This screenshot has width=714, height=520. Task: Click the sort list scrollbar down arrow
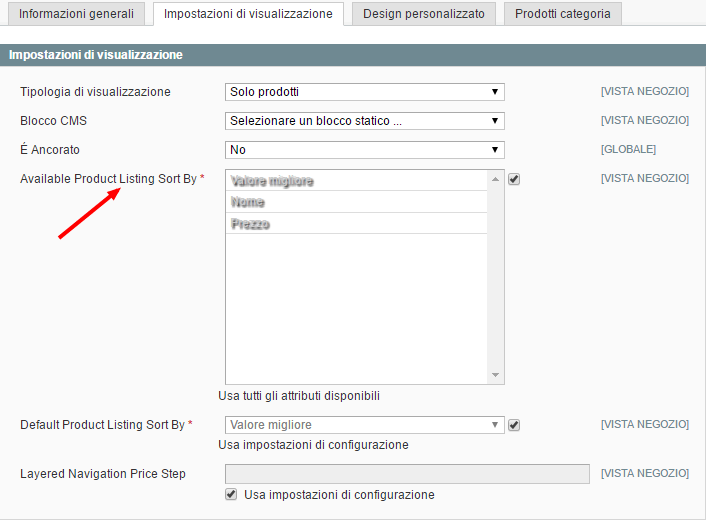(496, 376)
